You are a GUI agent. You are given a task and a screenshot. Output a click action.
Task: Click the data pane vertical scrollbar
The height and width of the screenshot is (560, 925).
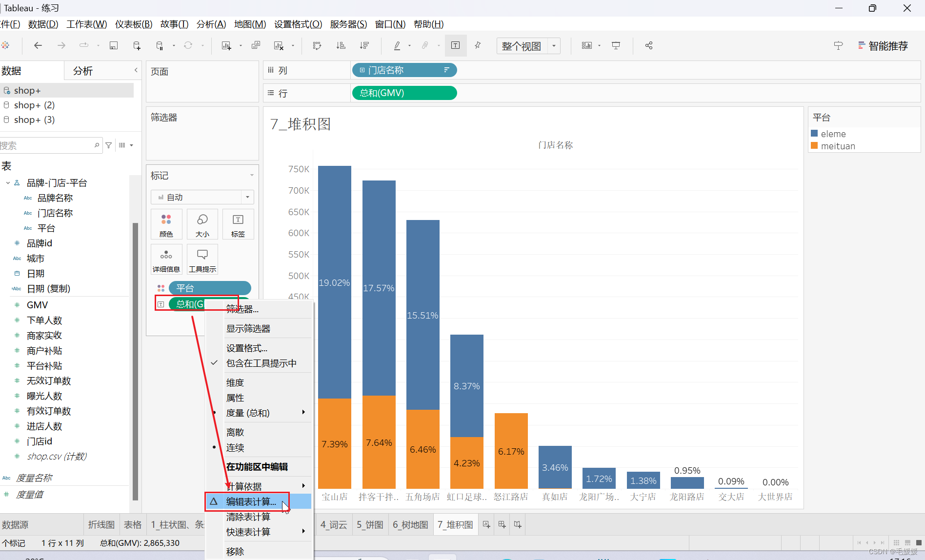point(135,361)
